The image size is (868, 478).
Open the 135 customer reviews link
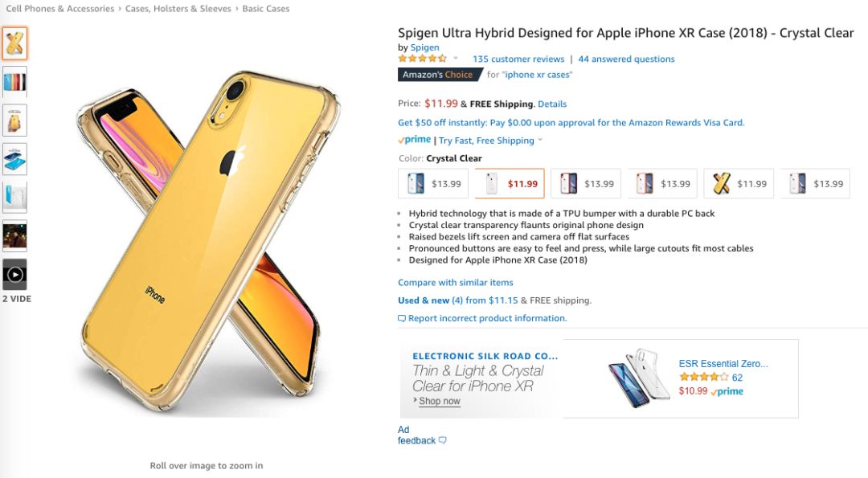[x=518, y=59]
